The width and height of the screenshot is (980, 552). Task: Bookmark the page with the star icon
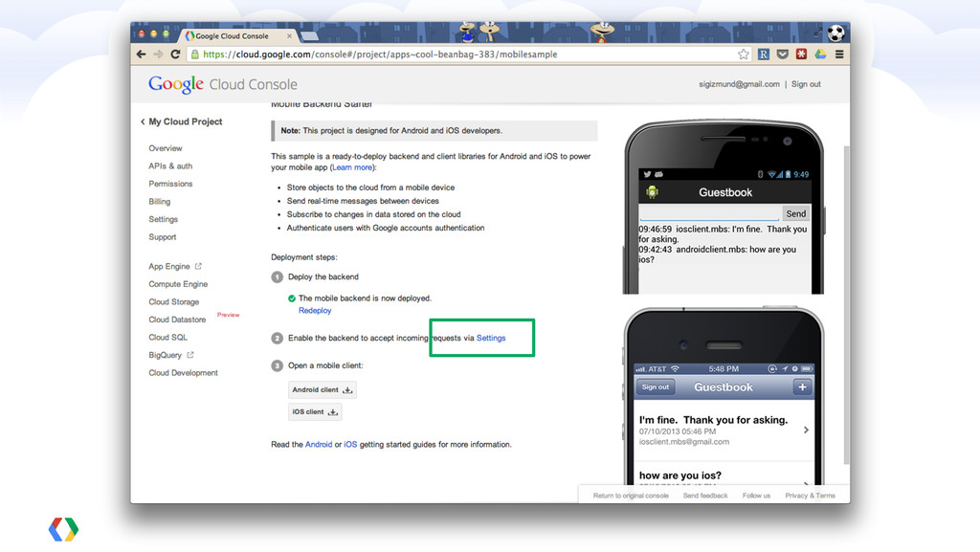[743, 55]
